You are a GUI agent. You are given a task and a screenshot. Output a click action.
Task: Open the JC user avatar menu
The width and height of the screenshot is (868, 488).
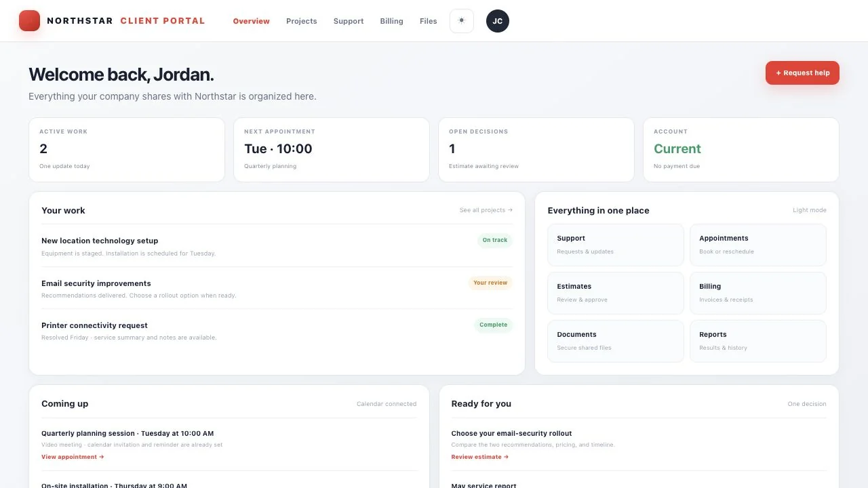pyautogui.click(x=498, y=21)
